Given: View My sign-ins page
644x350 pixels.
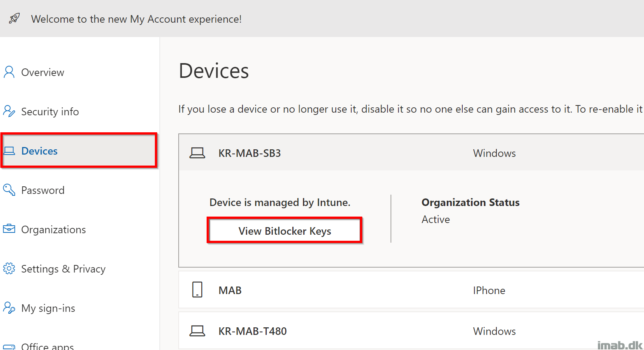Looking at the screenshot, I should click(48, 308).
